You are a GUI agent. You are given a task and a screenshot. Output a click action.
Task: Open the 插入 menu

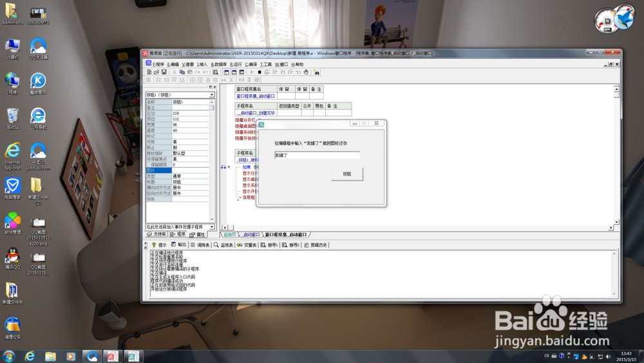click(x=202, y=64)
